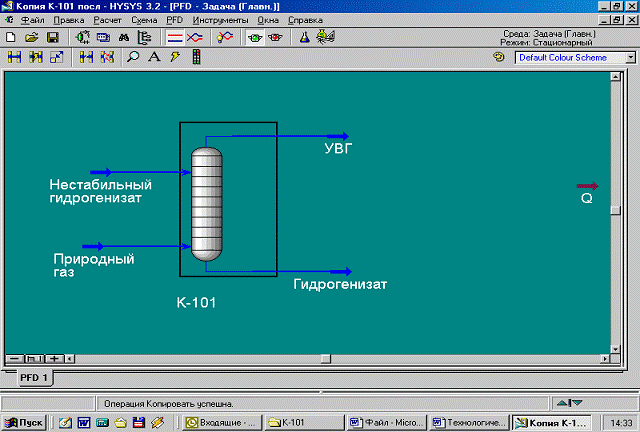The image size is (640, 432).
Task: Toggle the red solver holding button
Action: [x=275, y=37]
